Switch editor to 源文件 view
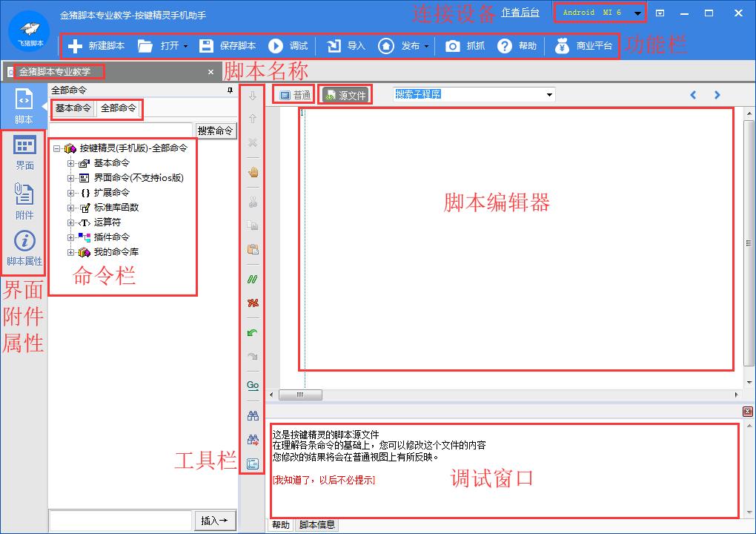 (345, 94)
